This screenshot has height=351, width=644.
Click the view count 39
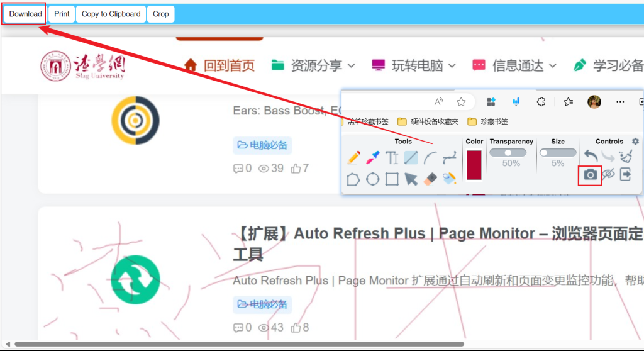(x=271, y=169)
